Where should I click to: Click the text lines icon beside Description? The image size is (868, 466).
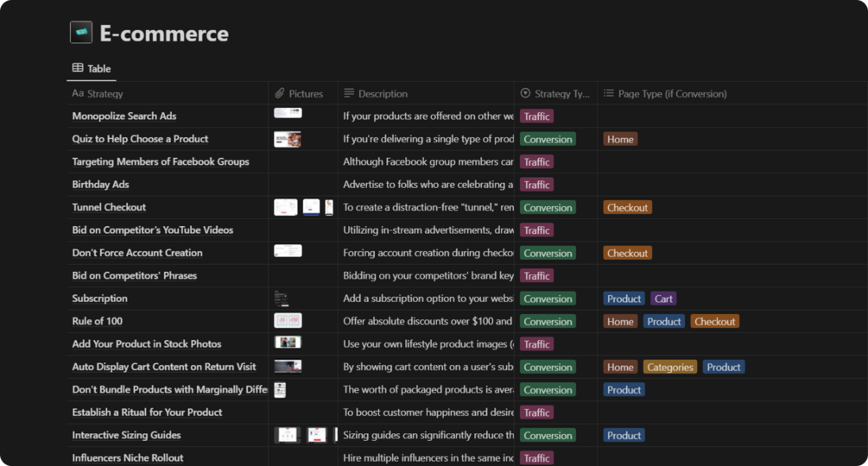(349, 93)
